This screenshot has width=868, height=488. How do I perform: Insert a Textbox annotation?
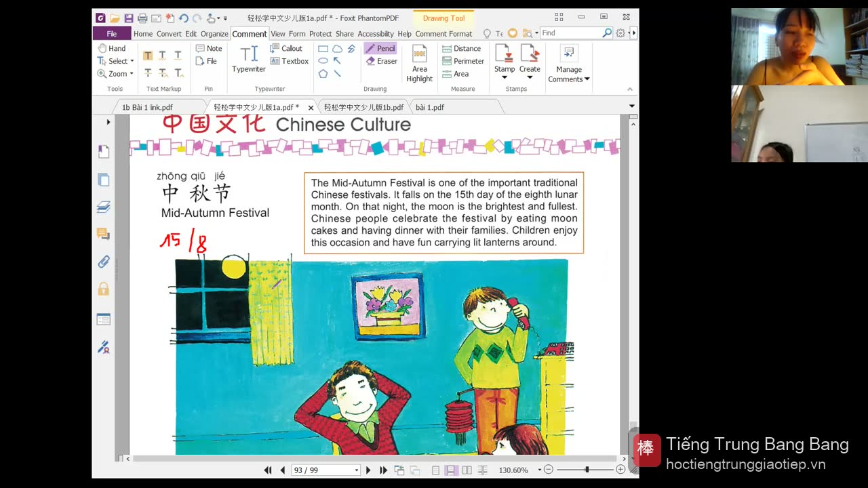[x=290, y=61]
